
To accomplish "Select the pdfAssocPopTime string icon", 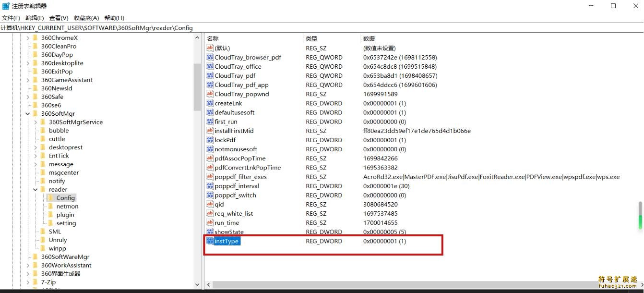I will 210,158.
